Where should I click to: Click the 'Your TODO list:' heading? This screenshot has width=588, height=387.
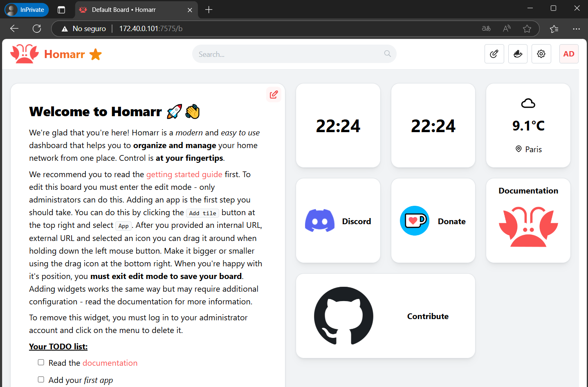coord(58,346)
